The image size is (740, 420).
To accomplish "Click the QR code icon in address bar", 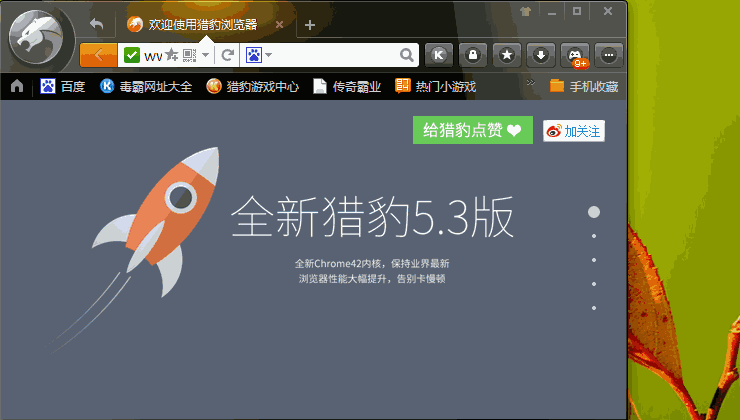I will (x=188, y=55).
